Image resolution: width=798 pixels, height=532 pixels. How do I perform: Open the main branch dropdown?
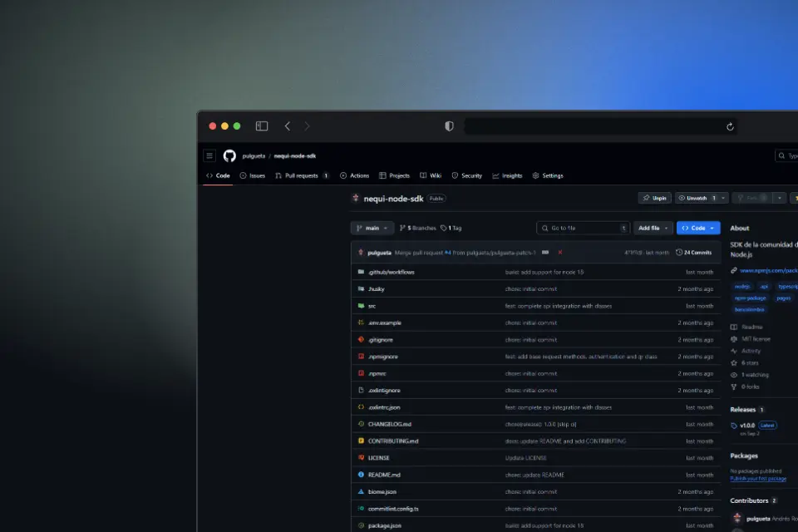372,228
